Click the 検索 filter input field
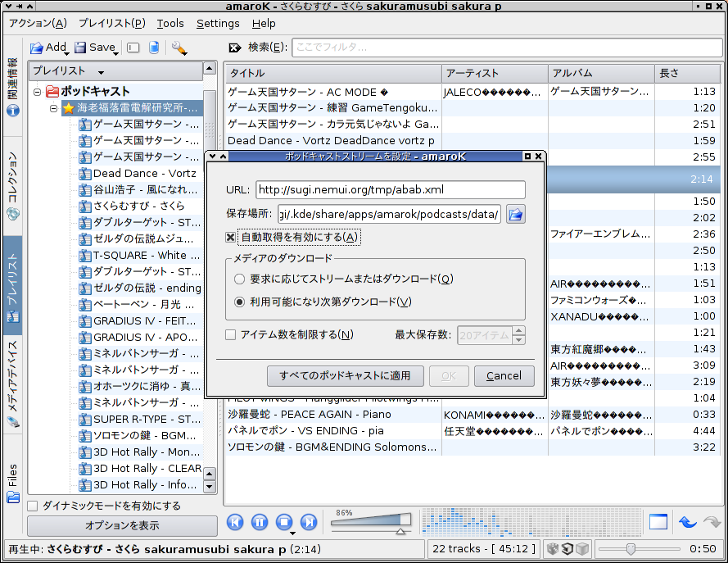Image resolution: width=728 pixels, height=563 pixels. click(507, 48)
